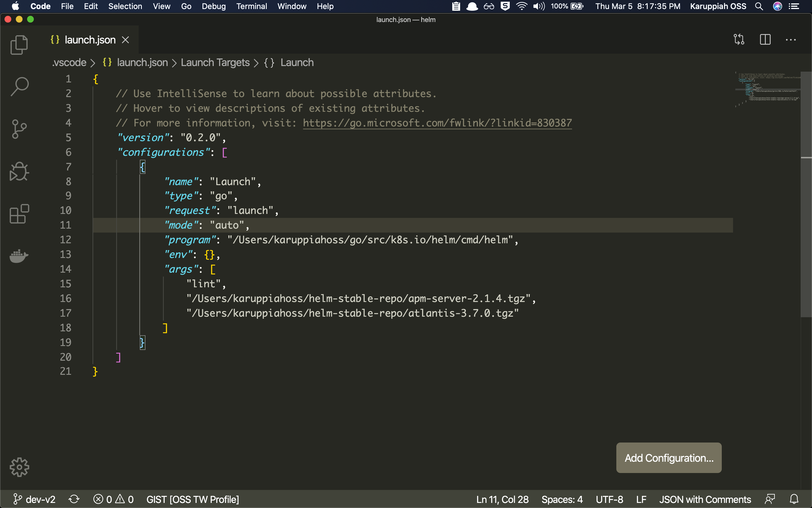
Task: Open the Search view in activity bar
Action: tap(19, 87)
